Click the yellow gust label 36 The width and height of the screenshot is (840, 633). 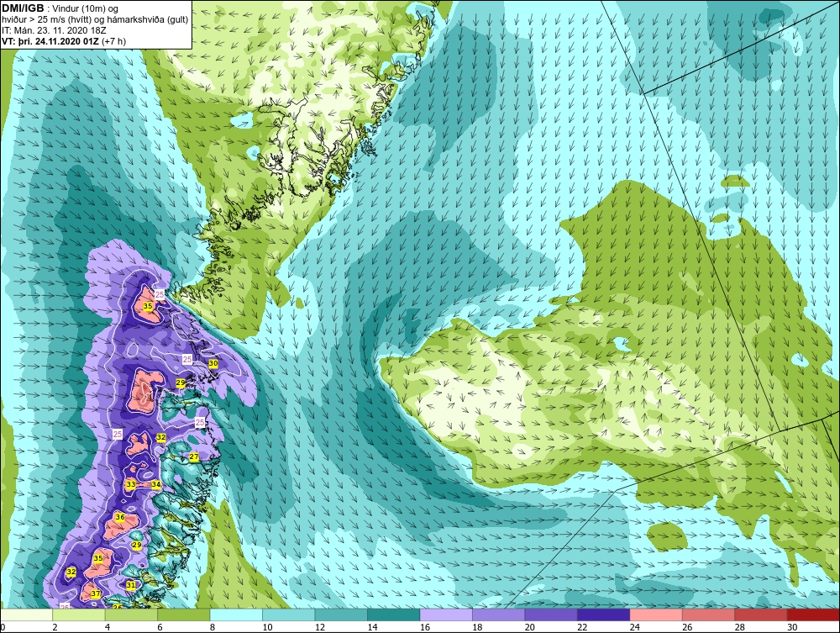(120, 517)
